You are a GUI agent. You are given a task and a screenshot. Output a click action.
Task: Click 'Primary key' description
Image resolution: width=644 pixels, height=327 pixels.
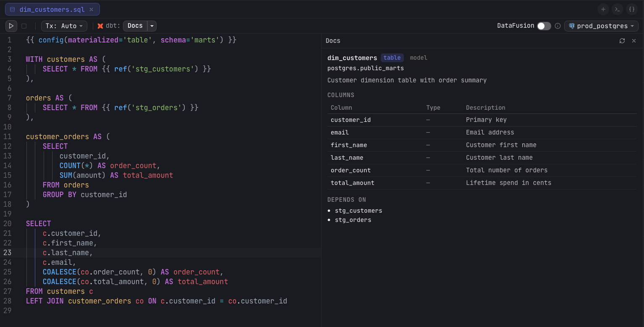click(486, 120)
